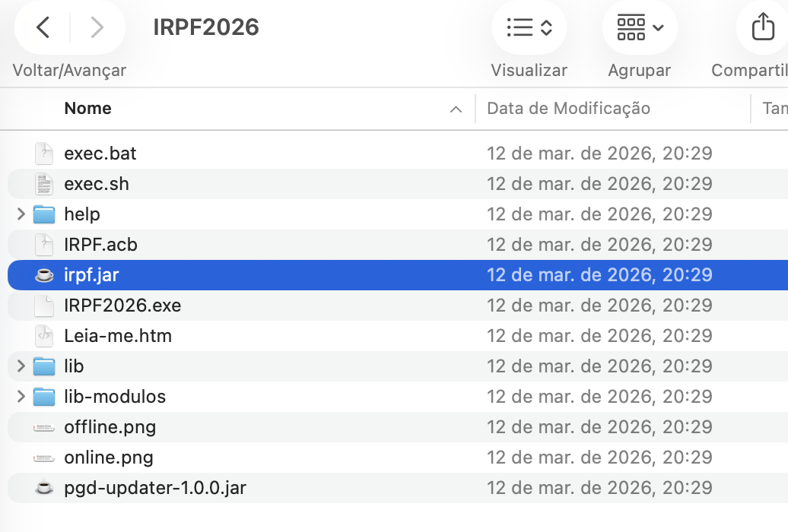788x532 pixels.
Task: Click the lib-modulos folder icon
Action: coord(43,397)
